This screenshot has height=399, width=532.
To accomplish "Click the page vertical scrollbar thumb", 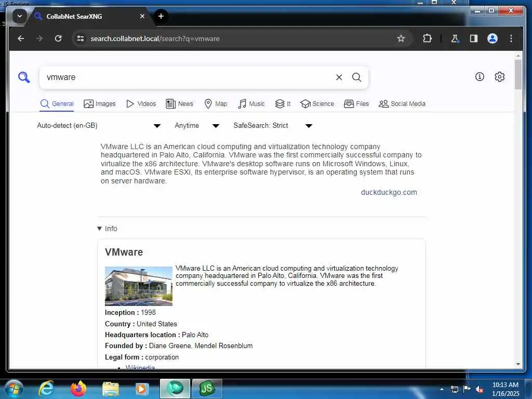I will click(518, 75).
